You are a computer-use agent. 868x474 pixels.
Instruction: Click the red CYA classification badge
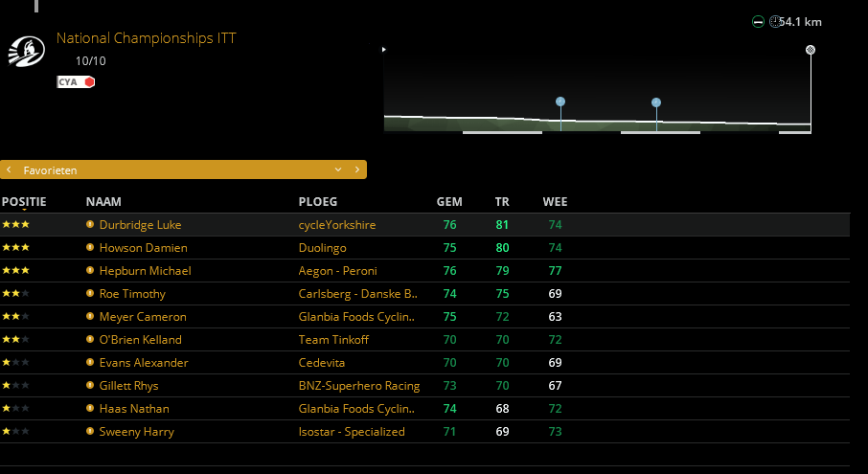(76, 82)
